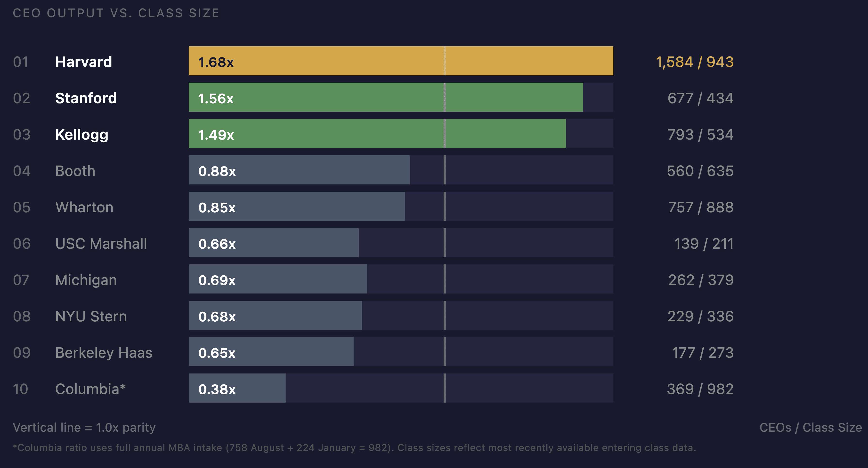Select the Kellogg 1.49x green bar
868x468 pixels.
pyautogui.click(x=377, y=134)
